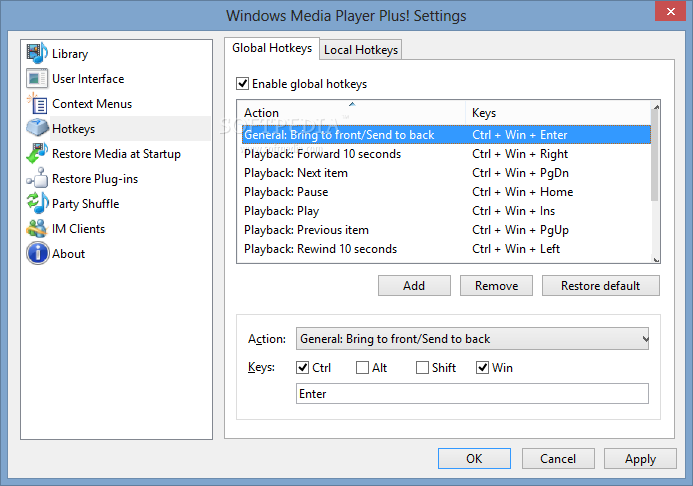This screenshot has height=486, width=693.
Task: Click the Library film-and-note icon
Action: [37, 53]
